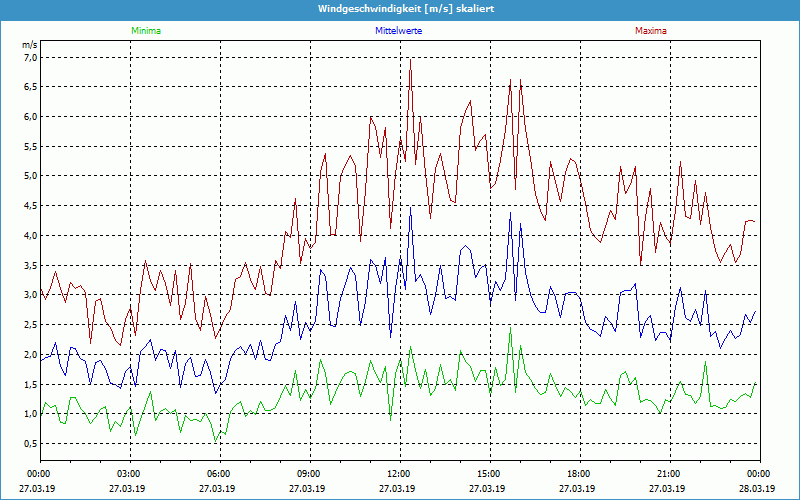The image size is (800, 500).
Task: Click the 7,0 value on the y-axis
Action: [x=29, y=57]
